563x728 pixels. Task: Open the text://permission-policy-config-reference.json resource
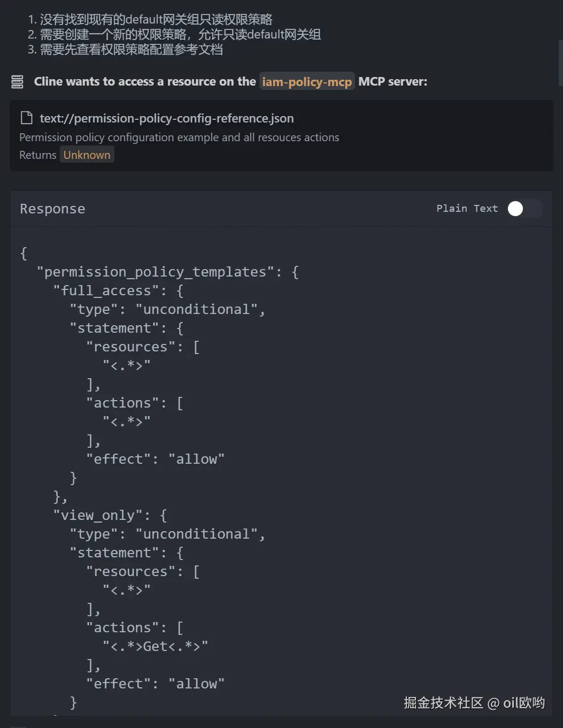pos(166,118)
